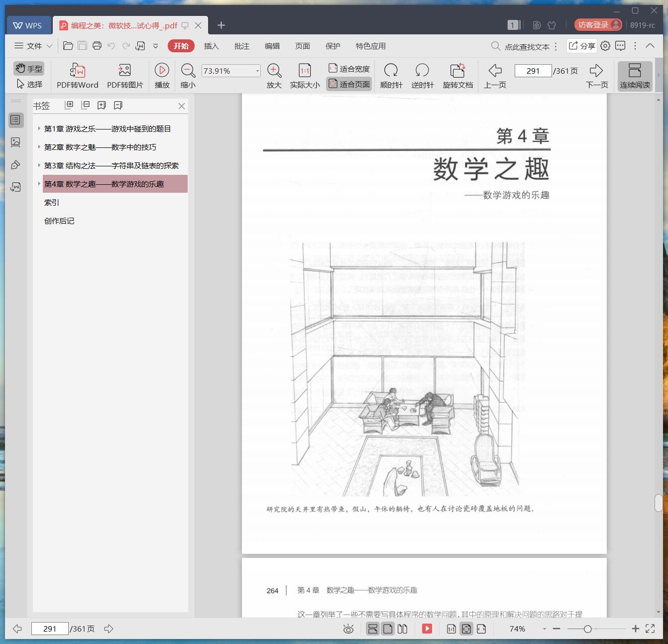Click the open folder icon
The width and height of the screenshot is (668, 644).
68,46
